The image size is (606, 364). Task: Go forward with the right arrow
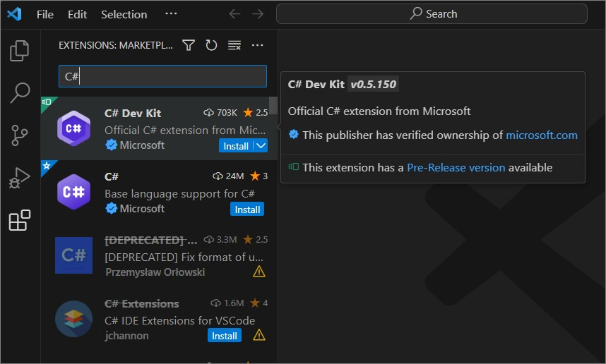pos(258,14)
